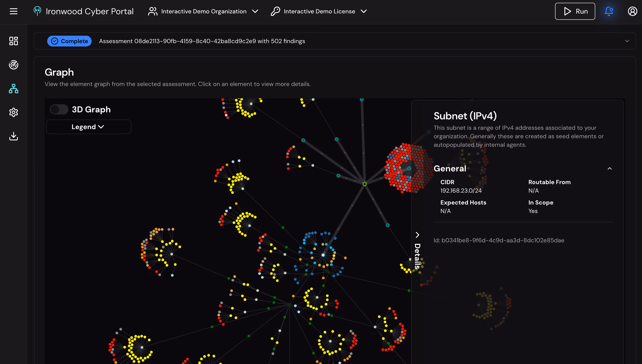Open Interactive Demo Organization dropdown

click(203, 11)
